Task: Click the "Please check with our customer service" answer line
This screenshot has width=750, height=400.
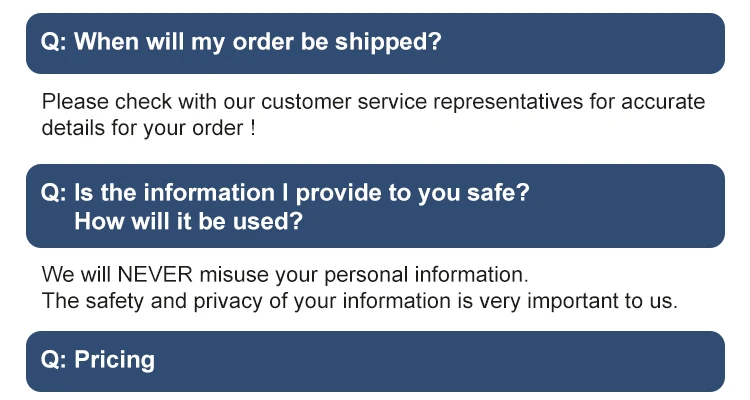Action: point(373,103)
